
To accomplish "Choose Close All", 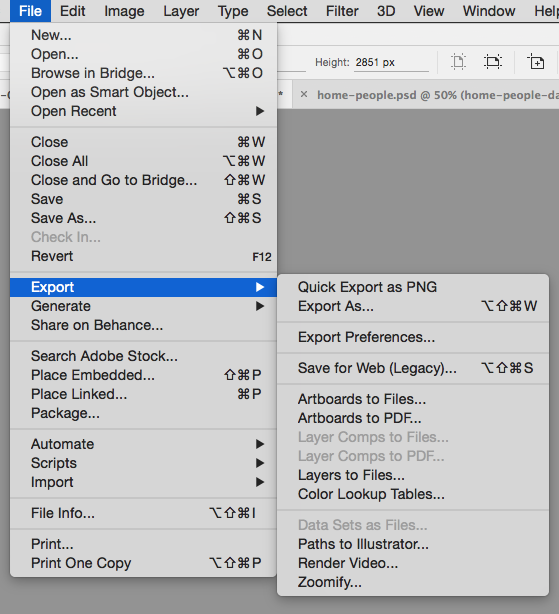I will [143, 161].
